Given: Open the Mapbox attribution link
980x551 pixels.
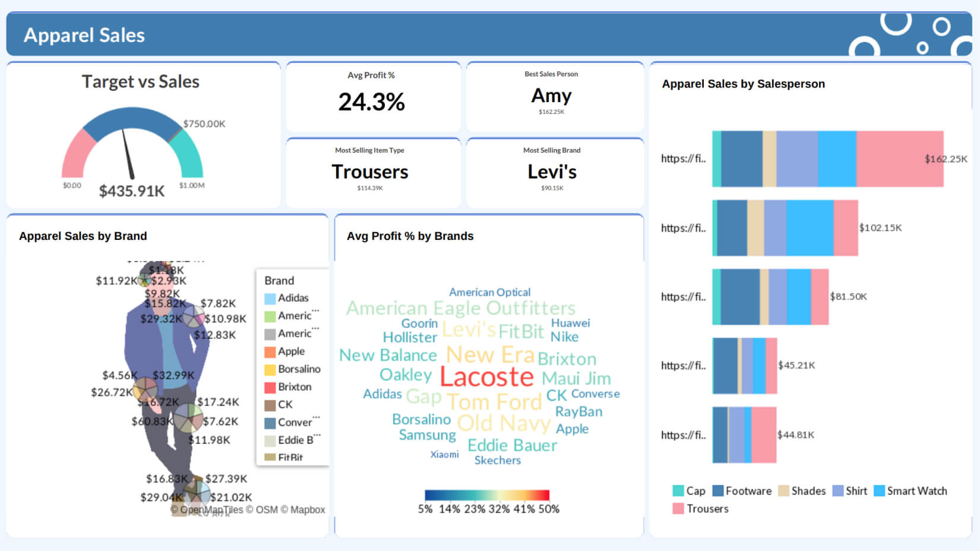Looking at the screenshot, I should pos(302,510).
